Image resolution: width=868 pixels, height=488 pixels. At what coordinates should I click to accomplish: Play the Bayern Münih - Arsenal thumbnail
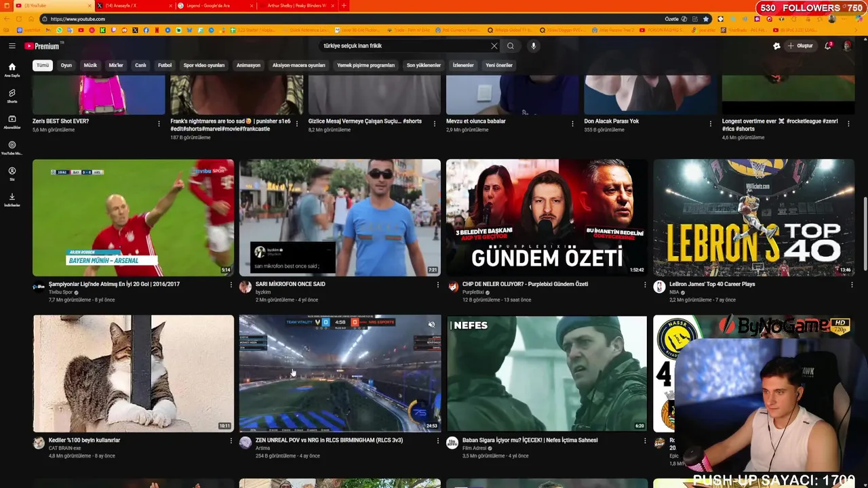click(x=133, y=218)
